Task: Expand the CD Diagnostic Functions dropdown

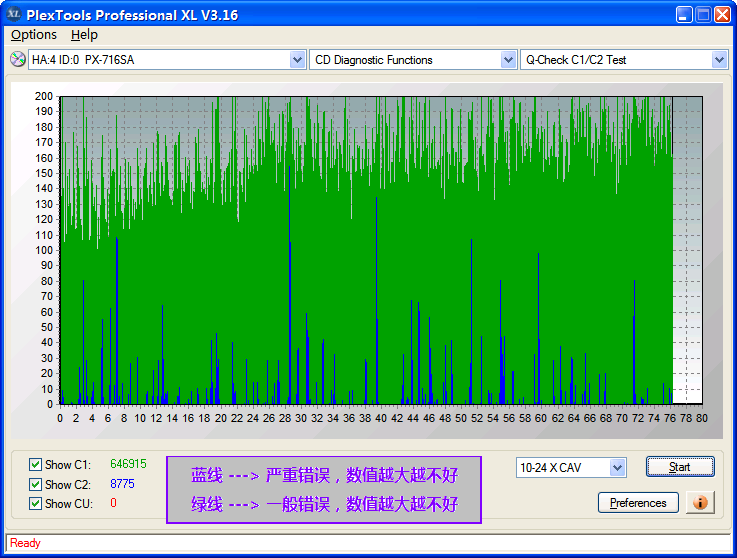Action: coord(508,60)
